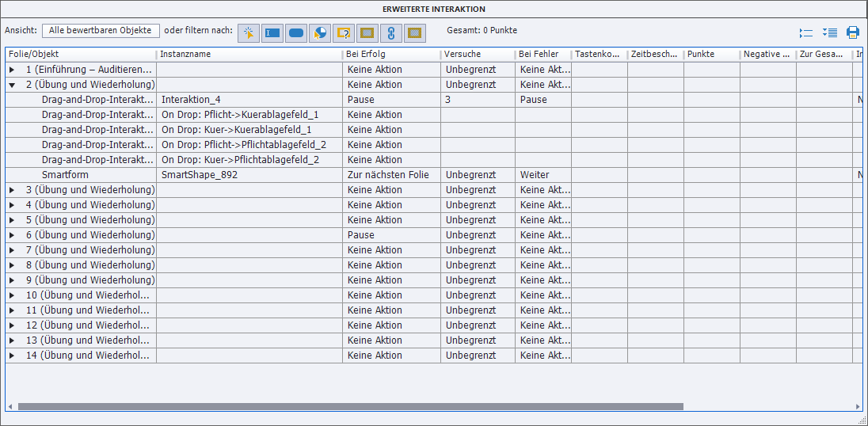This screenshot has width=868, height=426.
Task: Filter by pie chart widget icon
Action: point(320,33)
